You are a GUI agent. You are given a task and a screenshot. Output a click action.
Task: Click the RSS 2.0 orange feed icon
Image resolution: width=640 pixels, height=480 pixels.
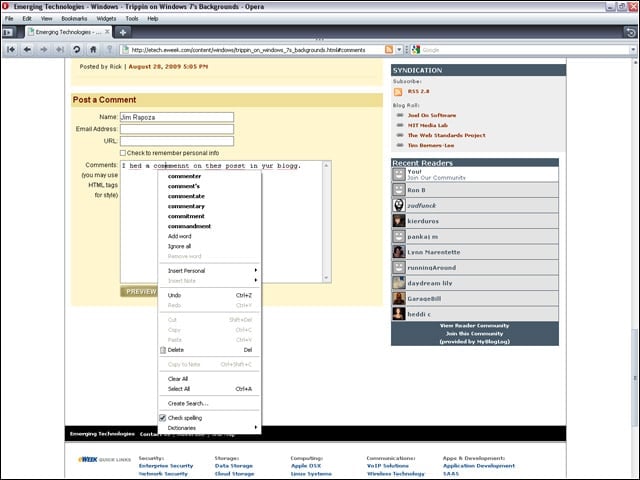click(398, 92)
